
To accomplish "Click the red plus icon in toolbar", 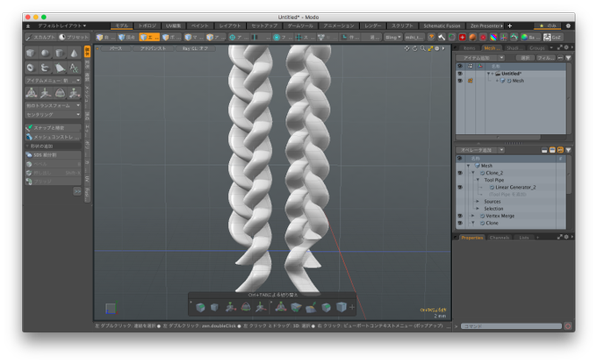I will 462,37.
